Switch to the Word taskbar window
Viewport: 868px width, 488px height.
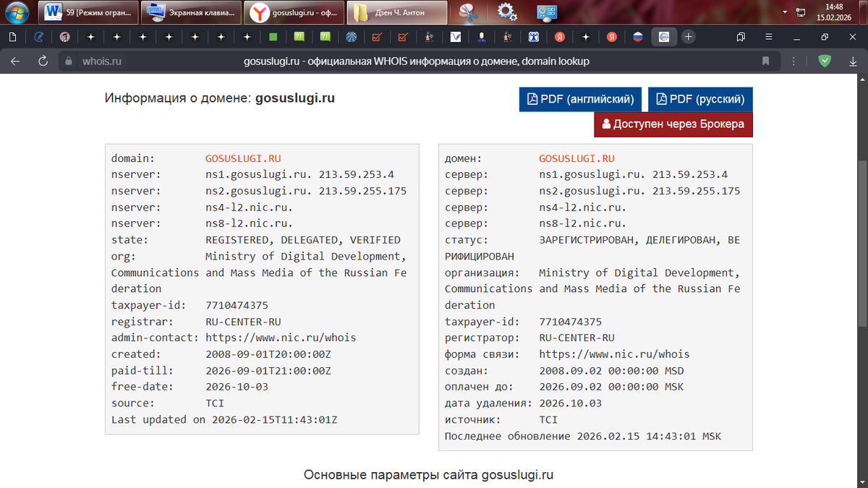pos(87,12)
